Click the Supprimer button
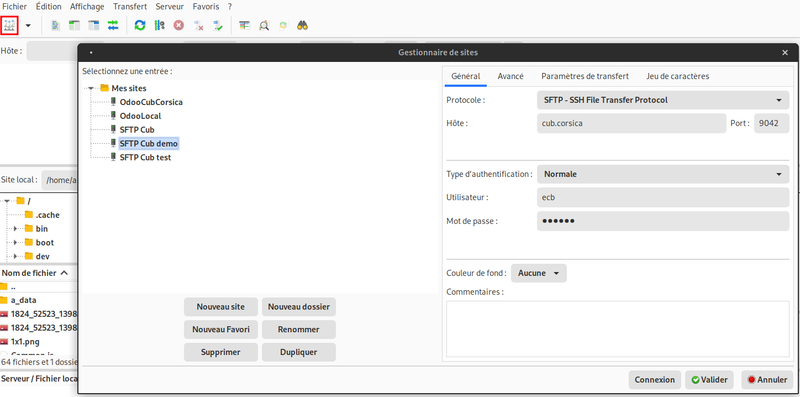Viewport: 800px width, 397px height. tap(221, 352)
